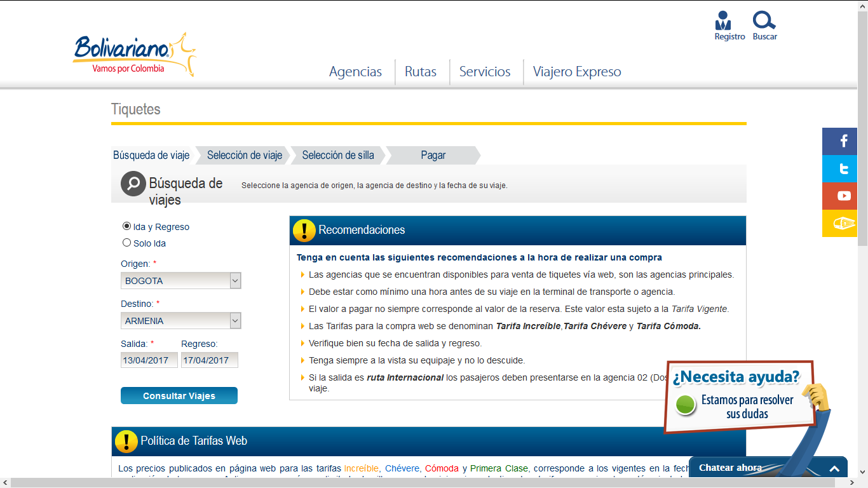Open the Agencias menu
Image resolution: width=868 pixels, height=488 pixels.
[x=355, y=72]
